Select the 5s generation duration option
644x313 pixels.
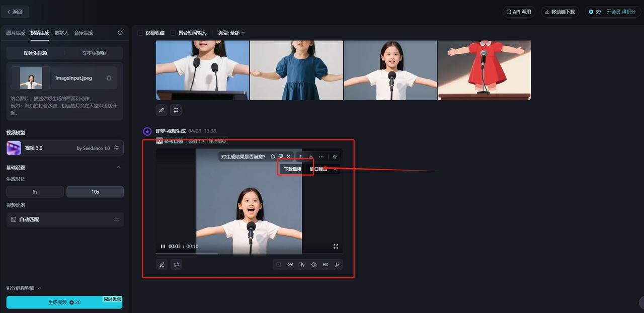coord(35,191)
